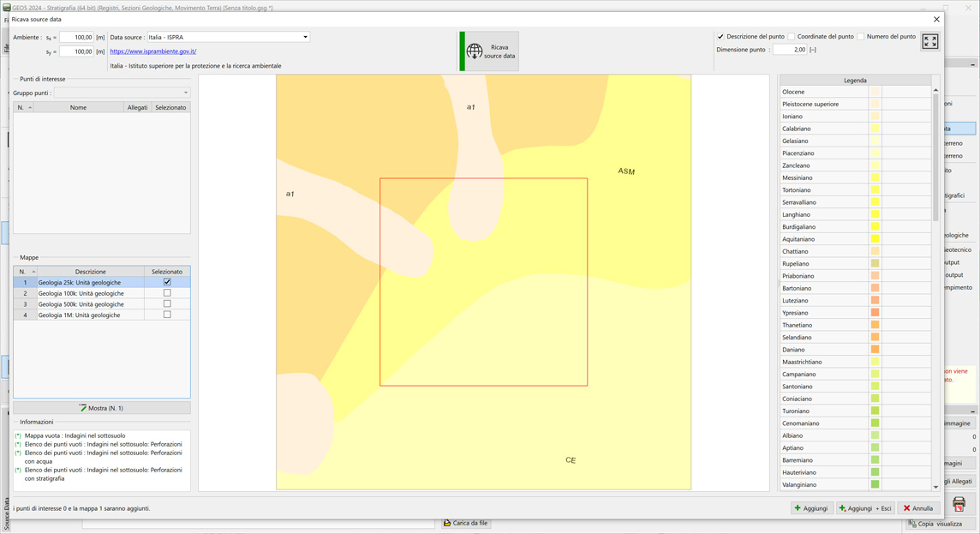Click the Mostra (N. 1) filter button
Screen dimensions: 980x534
[101, 408]
